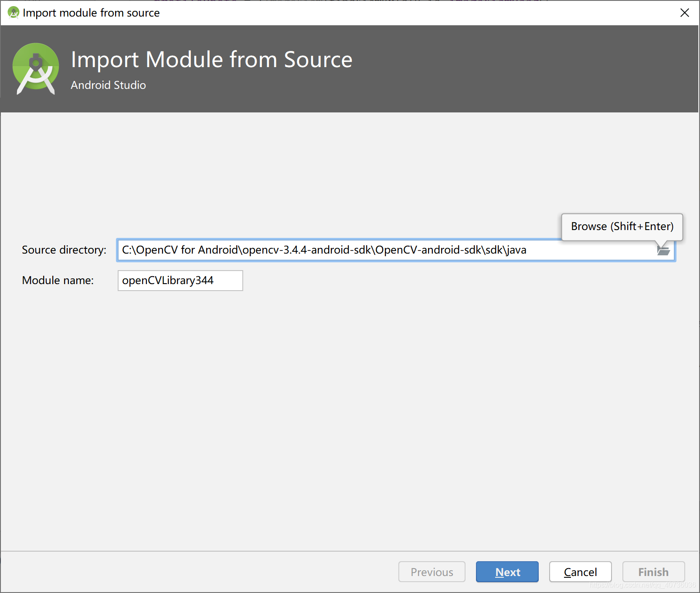Click the disabled Finish button
This screenshot has height=593, width=700.
[653, 572]
